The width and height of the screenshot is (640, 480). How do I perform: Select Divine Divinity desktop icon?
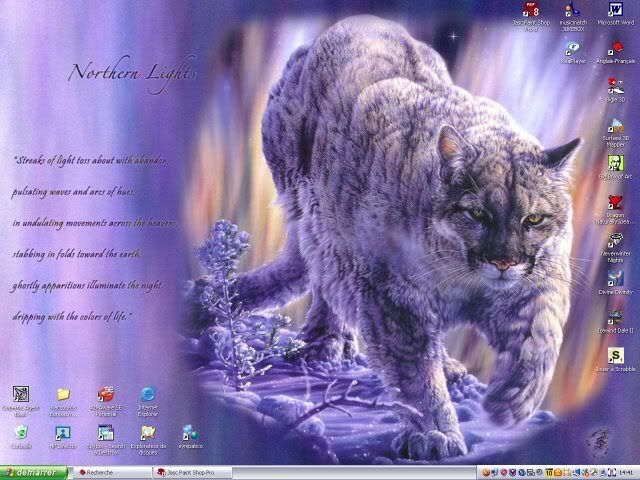click(616, 282)
